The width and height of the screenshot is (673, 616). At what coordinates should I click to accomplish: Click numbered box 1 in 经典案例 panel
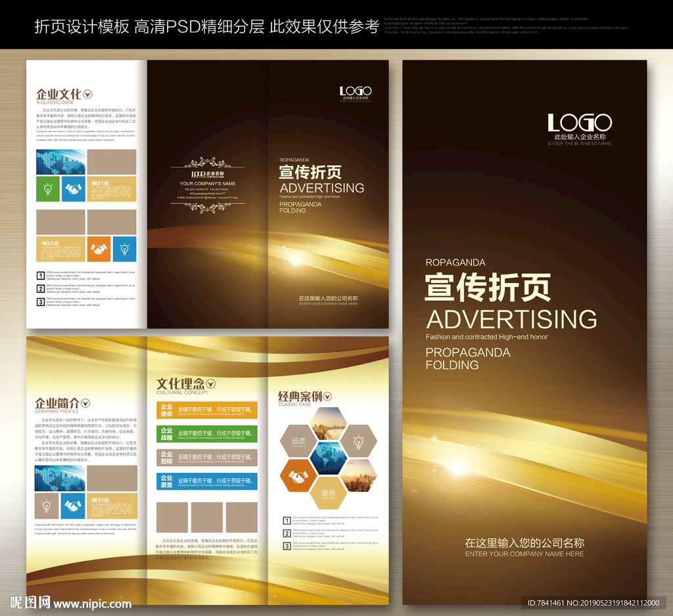[x=287, y=521]
